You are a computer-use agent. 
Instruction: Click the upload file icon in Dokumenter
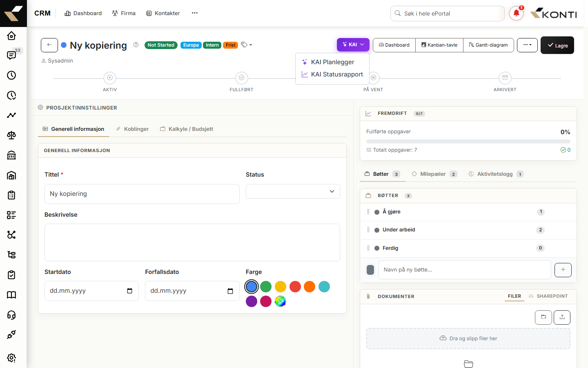tap(562, 317)
